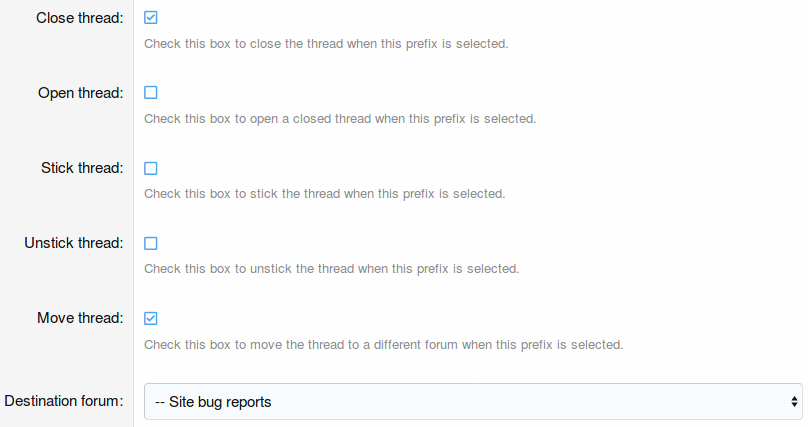Image resolution: width=808 pixels, height=427 pixels.
Task: Click the 'Close thread:' label
Action: (79, 18)
